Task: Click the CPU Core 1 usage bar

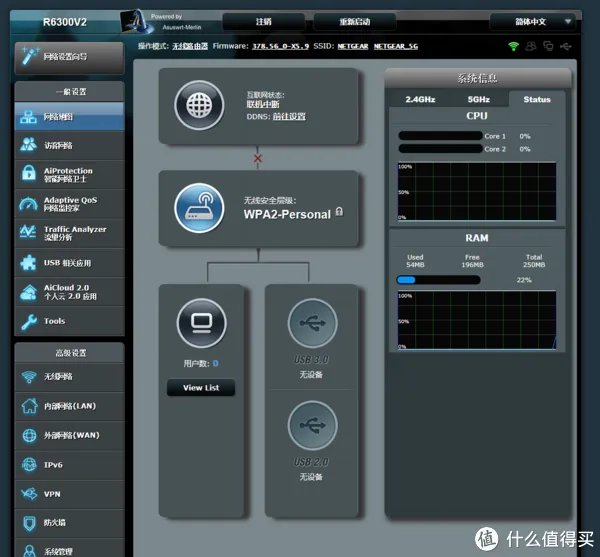Action: coord(440,136)
